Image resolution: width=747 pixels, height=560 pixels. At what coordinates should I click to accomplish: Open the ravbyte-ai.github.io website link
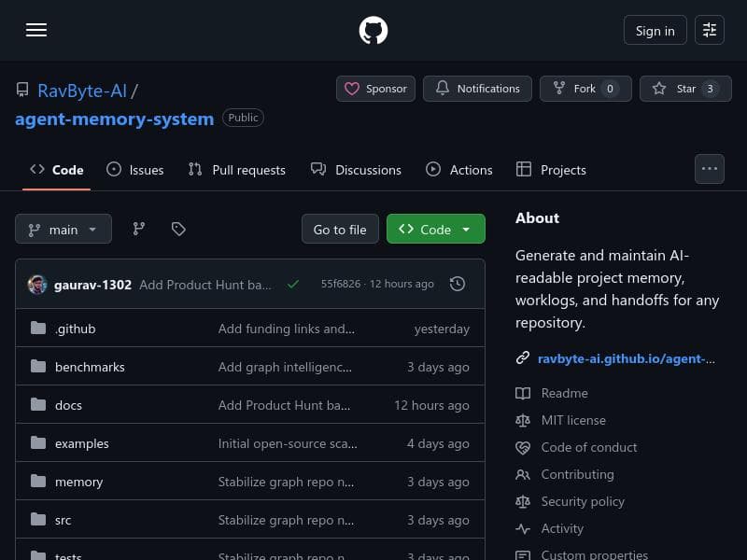click(626, 358)
